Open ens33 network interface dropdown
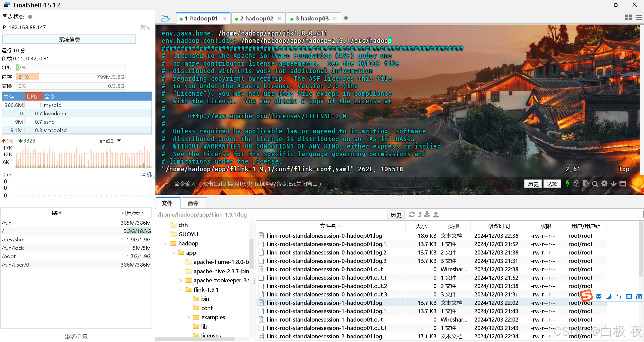644x342 pixels. tap(119, 141)
